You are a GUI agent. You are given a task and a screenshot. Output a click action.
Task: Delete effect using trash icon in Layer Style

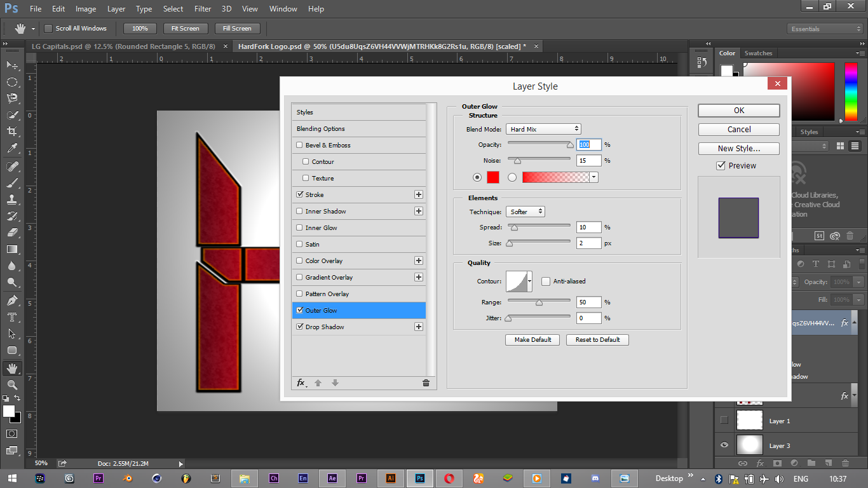[x=426, y=383]
